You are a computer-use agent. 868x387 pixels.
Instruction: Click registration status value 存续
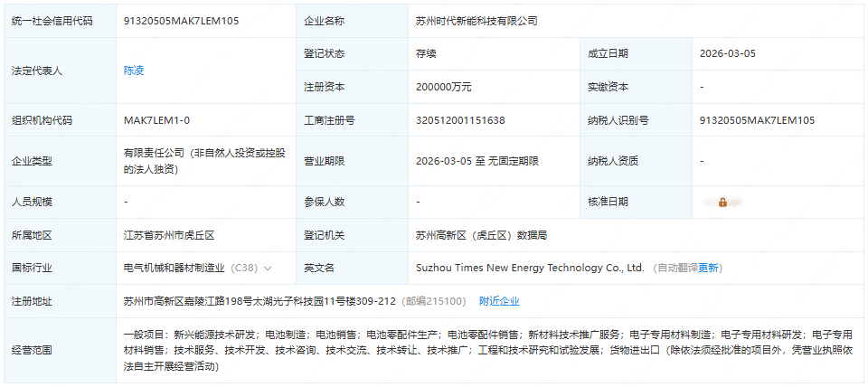tap(426, 53)
